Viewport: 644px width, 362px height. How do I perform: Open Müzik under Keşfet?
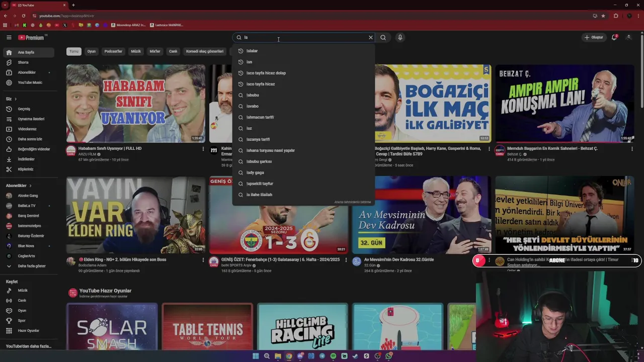[x=29, y=290]
